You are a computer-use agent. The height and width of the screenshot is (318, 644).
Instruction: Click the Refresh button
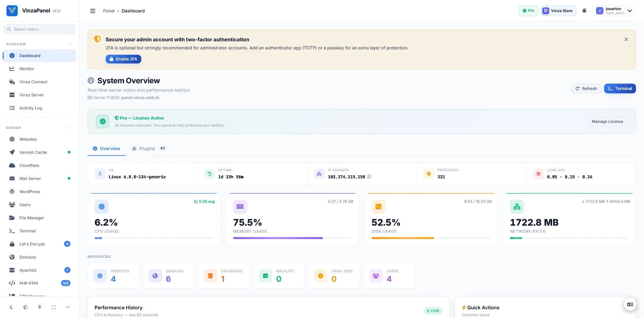[x=586, y=89]
